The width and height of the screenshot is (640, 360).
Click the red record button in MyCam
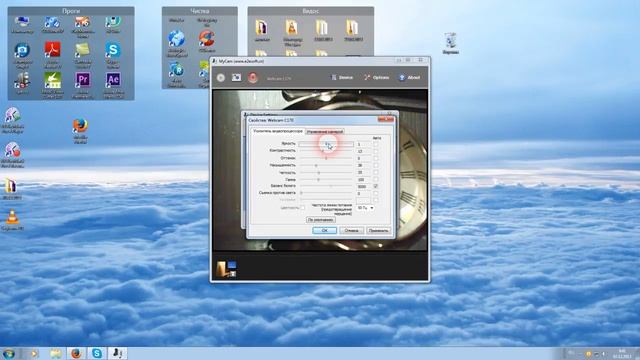253,78
